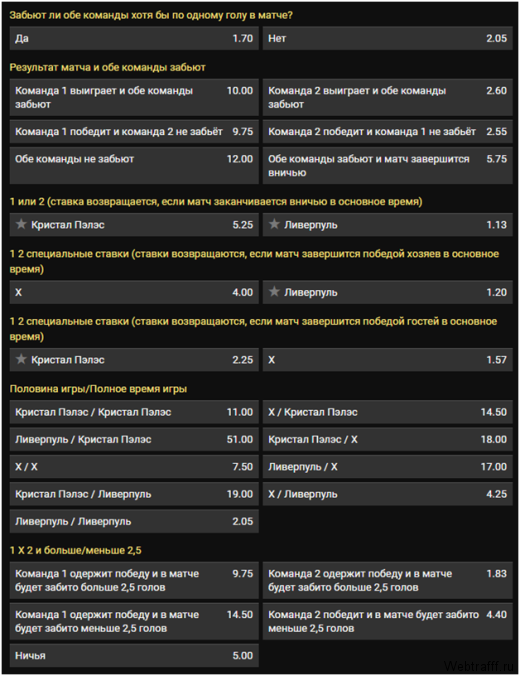Viewport: 520px width, 676px height.
Task: Pick Команда 2 выиграет и обе забьют 2.60
Action: [x=388, y=97]
